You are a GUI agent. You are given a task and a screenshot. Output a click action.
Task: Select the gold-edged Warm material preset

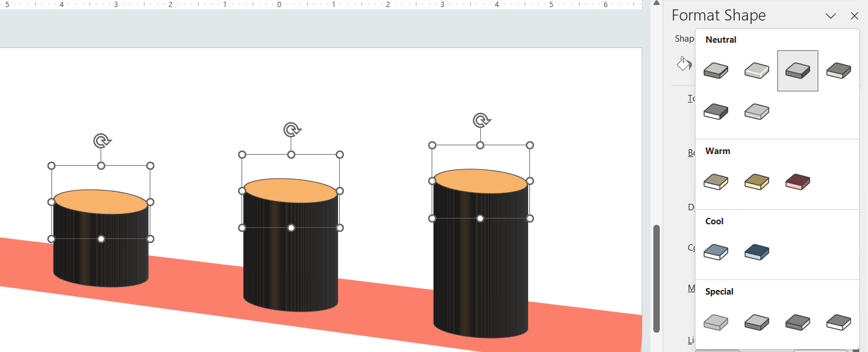(x=757, y=182)
